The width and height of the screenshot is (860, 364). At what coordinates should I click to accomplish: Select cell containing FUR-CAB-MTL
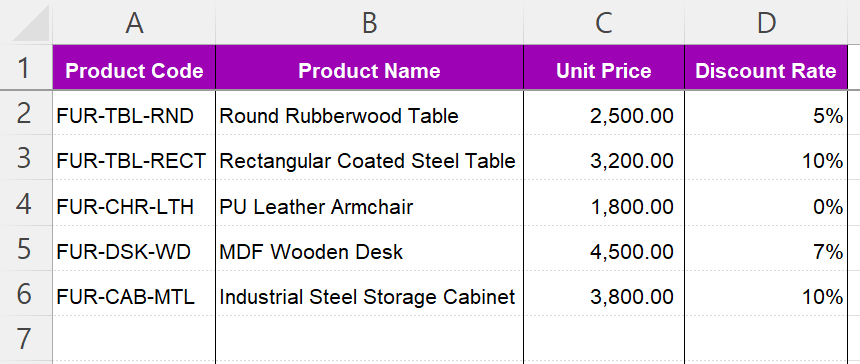click(x=134, y=293)
